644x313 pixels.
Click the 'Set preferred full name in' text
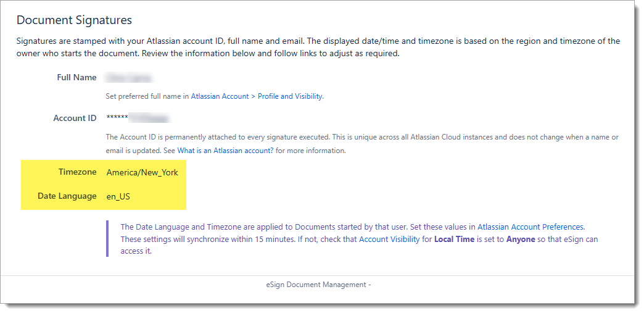[x=147, y=96]
